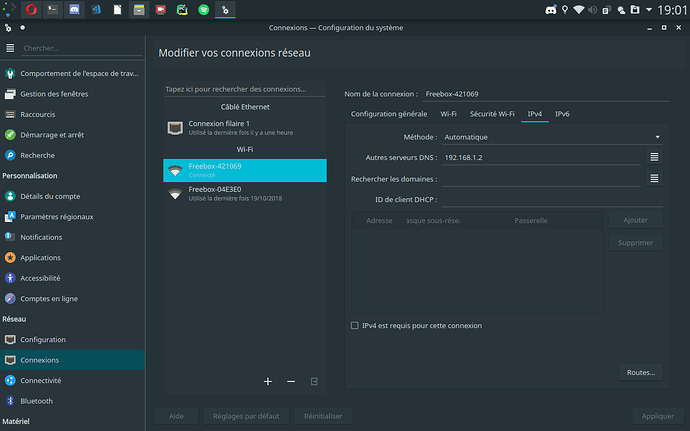Switch to the Wi-Fi tab
The image size is (690, 431).
[x=448, y=114]
